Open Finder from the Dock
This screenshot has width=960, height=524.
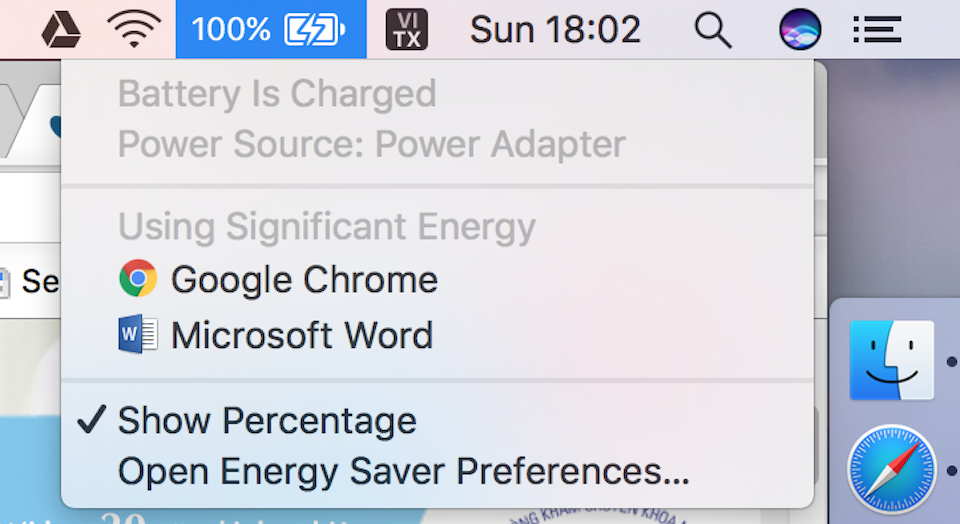(x=891, y=360)
